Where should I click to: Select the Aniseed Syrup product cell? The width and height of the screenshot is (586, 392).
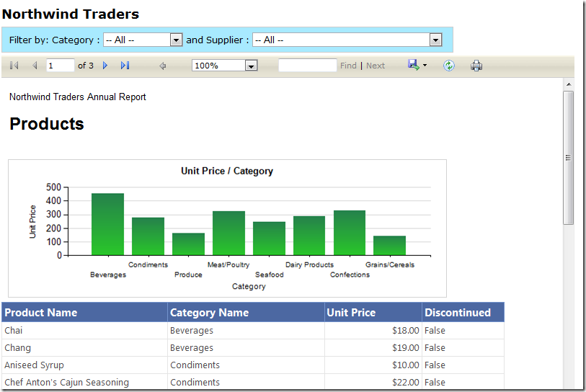pos(84,365)
